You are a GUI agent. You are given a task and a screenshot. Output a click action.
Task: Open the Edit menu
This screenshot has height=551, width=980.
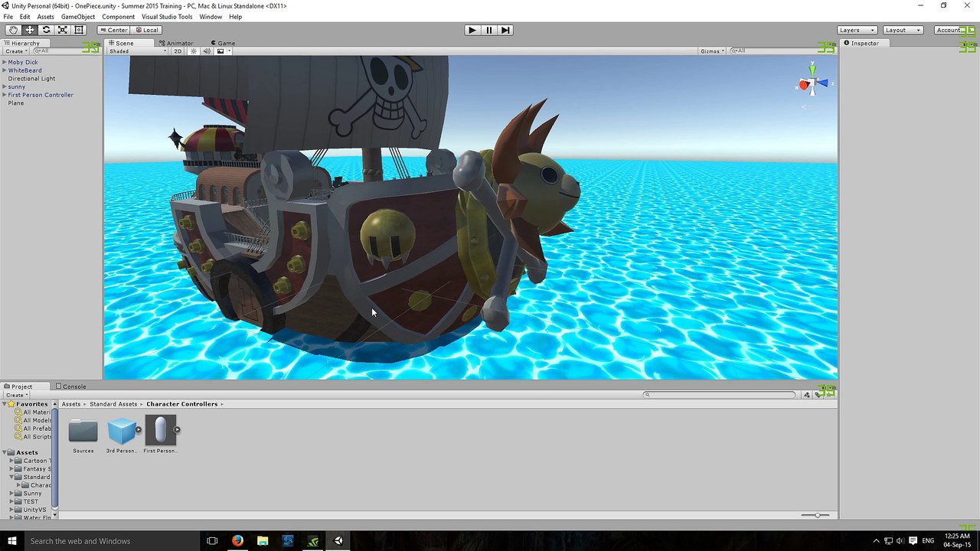(x=25, y=17)
